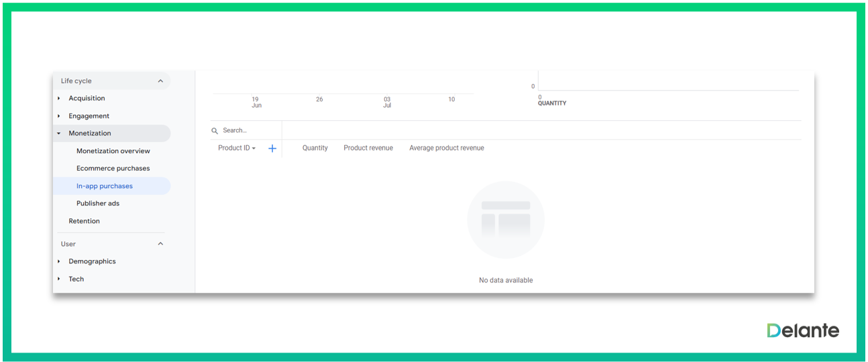Collapse the Monetization arrow

coord(59,134)
